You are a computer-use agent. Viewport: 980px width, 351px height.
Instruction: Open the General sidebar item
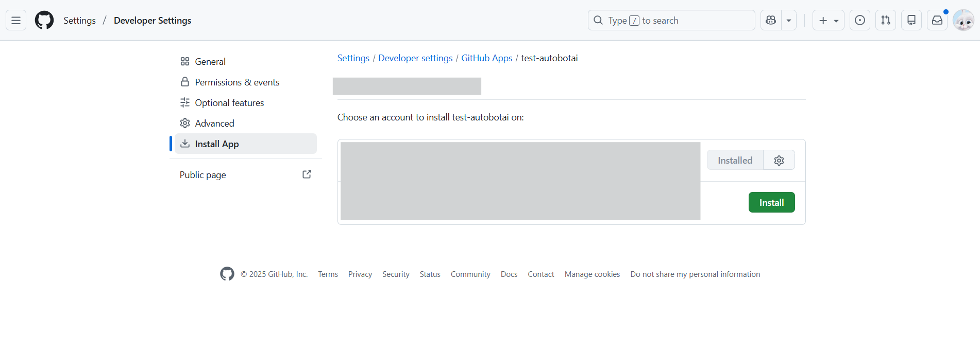pos(246,61)
